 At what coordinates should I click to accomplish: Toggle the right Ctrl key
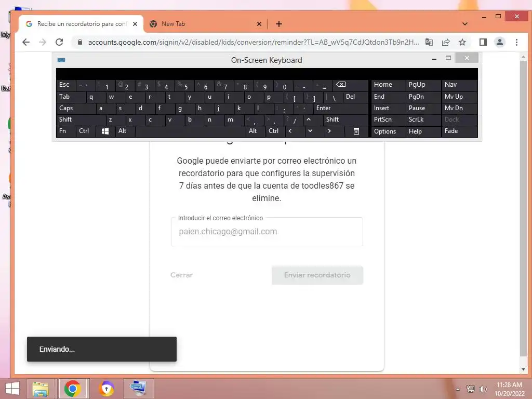tap(275, 131)
